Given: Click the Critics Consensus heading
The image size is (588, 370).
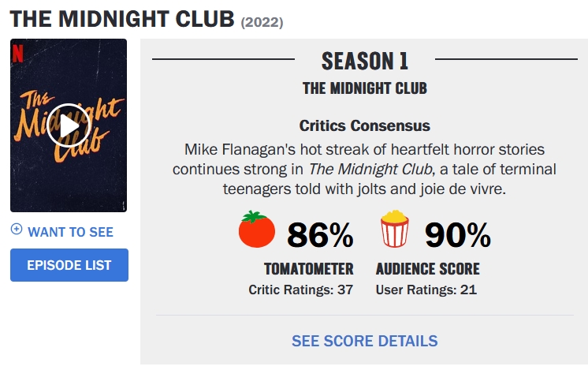Looking at the screenshot, I should click(365, 125).
